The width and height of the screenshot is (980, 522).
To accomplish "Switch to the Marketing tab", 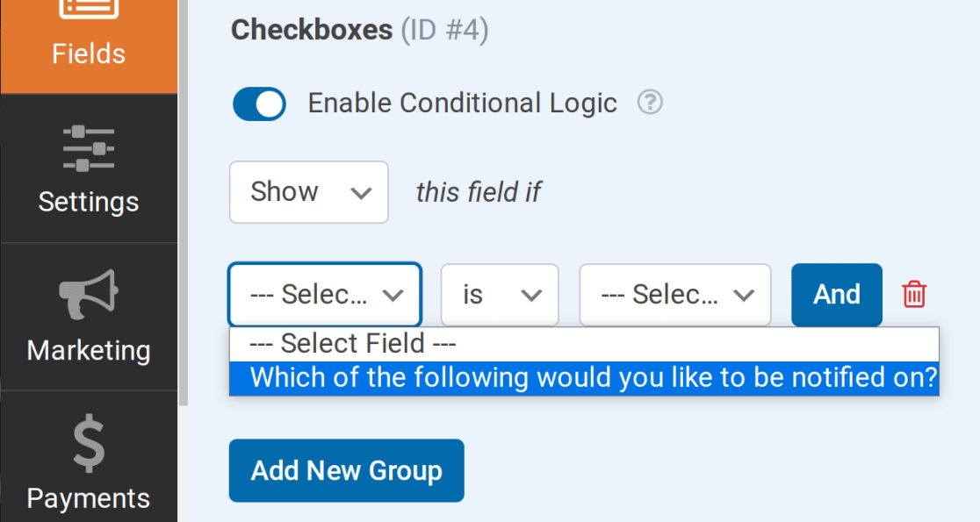I will coord(88,350).
